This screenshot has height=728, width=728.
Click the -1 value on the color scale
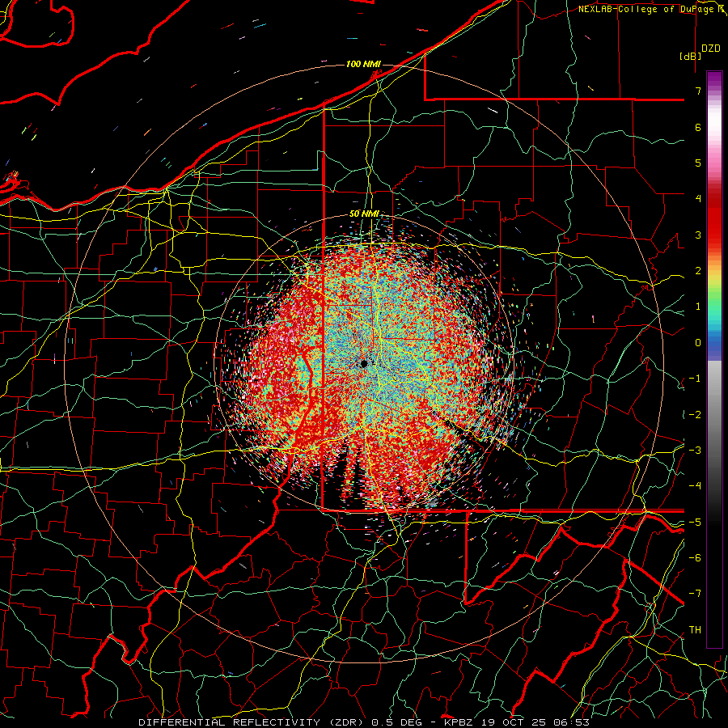(695, 379)
